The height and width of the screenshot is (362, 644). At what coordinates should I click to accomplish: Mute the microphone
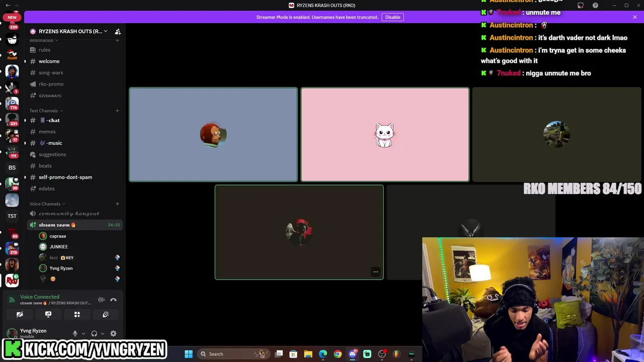(75, 333)
